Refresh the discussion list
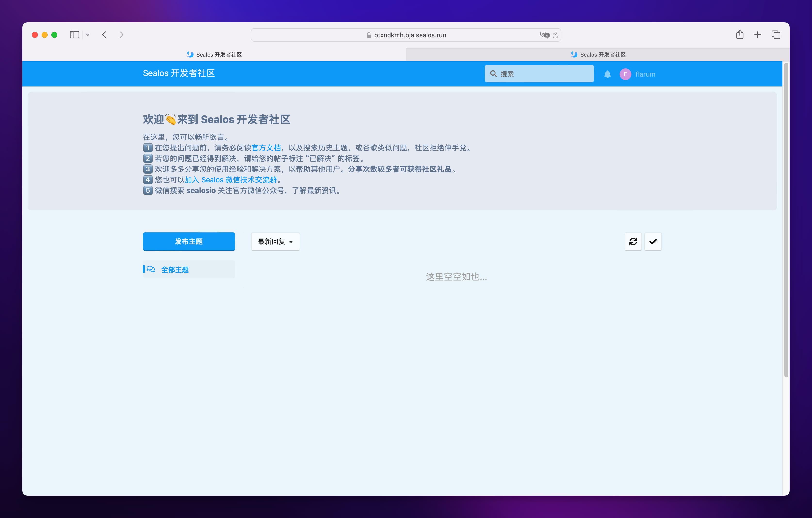Viewport: 812px width, 518px height. coord(633,242)
